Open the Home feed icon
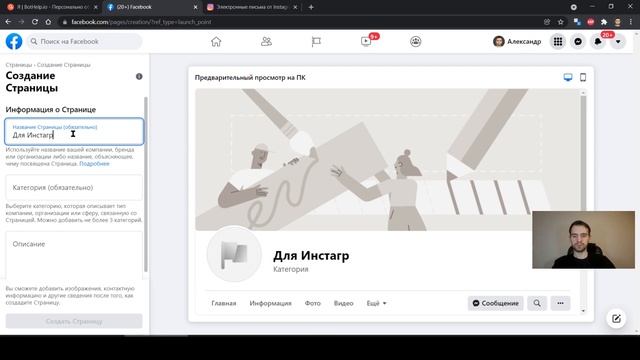 point(216,41)
